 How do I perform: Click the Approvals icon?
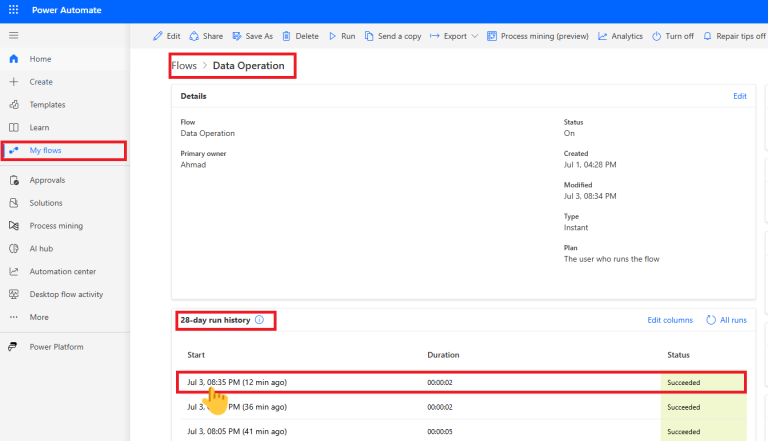14,180
